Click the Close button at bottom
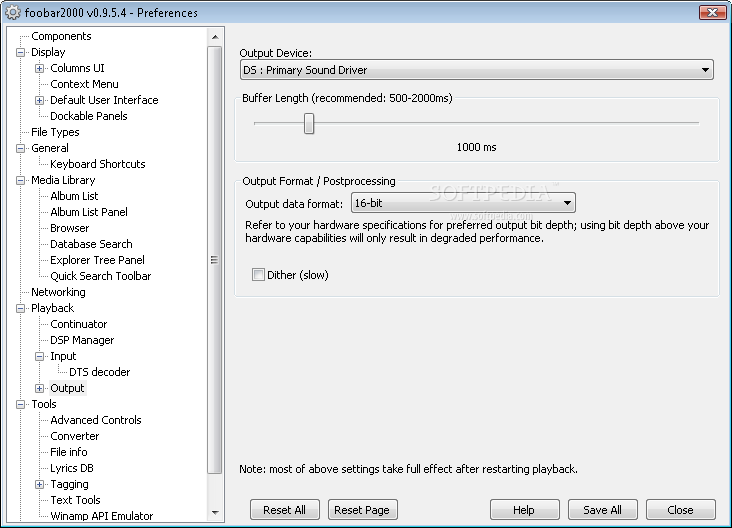Viewport: 732px width, 528px height. pyautogui.click(x=681, y=510)
